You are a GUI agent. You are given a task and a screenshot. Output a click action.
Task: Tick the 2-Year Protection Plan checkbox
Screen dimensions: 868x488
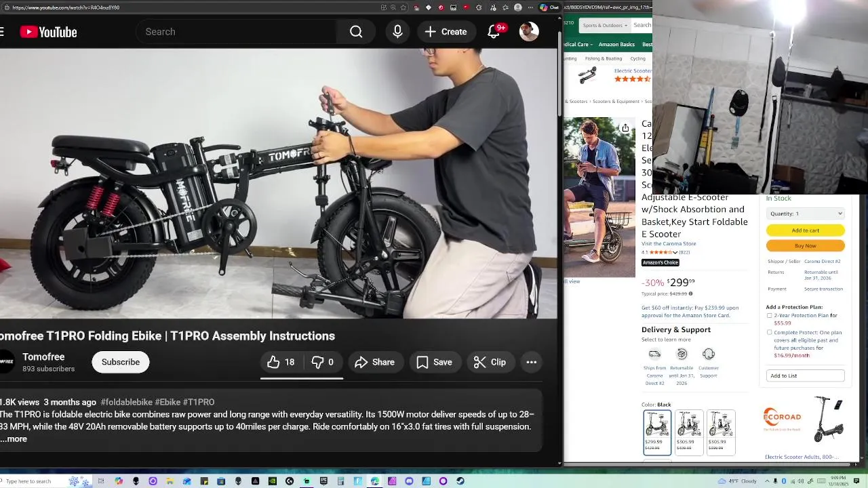[769, 316]
